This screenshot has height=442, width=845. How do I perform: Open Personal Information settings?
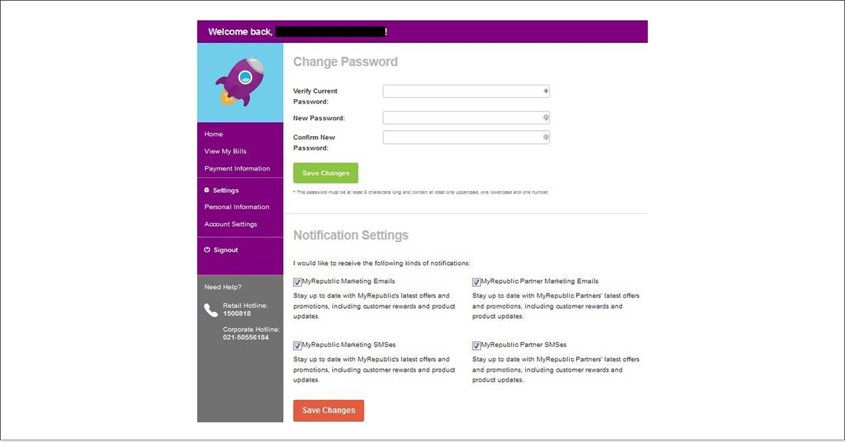(237, 207)
